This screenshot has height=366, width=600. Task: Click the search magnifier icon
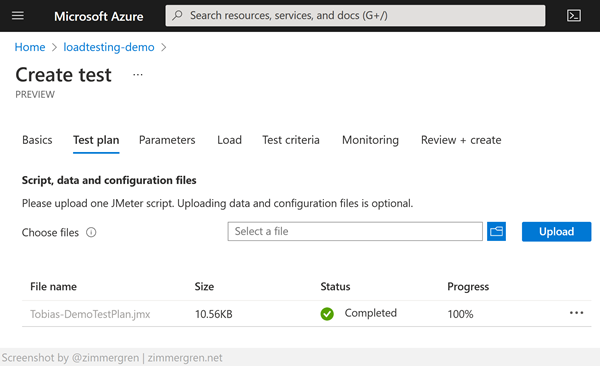pyautogui.click(x=177, y=15)
